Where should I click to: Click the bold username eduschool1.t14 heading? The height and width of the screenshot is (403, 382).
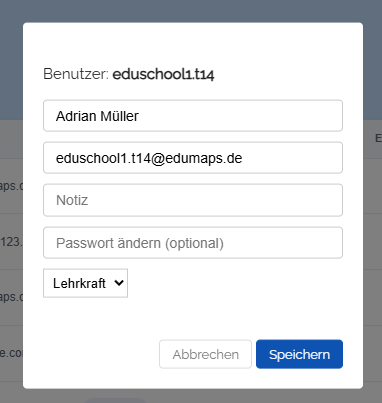[163, 74]
